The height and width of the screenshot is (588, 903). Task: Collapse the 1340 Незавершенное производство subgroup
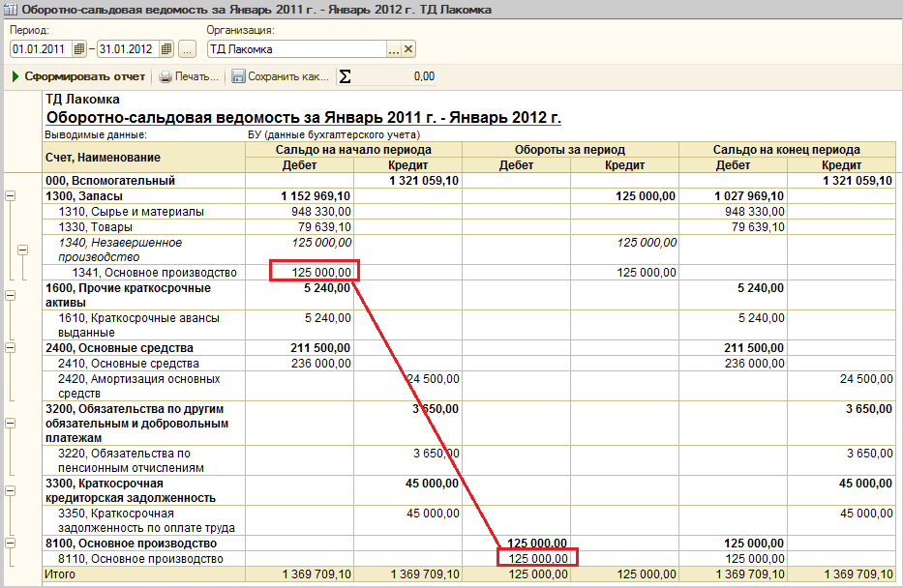[x=23, y=250]
